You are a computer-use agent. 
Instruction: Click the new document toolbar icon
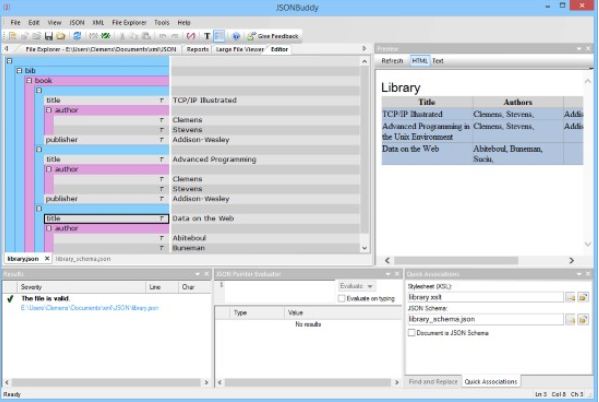coord(13,36)
